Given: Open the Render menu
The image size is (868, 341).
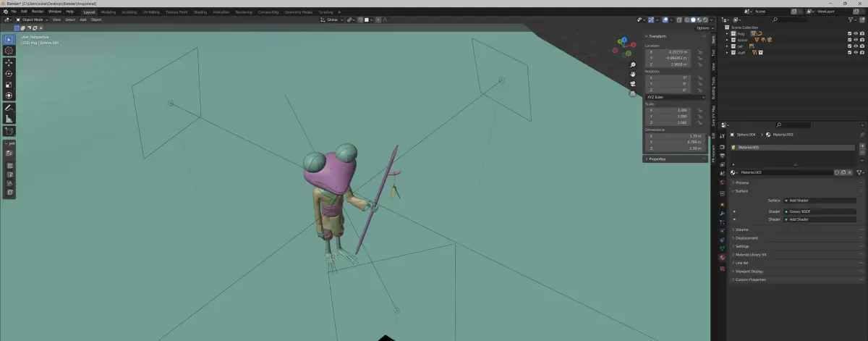Looking at the screenshot, I should (x=38, y=12).
